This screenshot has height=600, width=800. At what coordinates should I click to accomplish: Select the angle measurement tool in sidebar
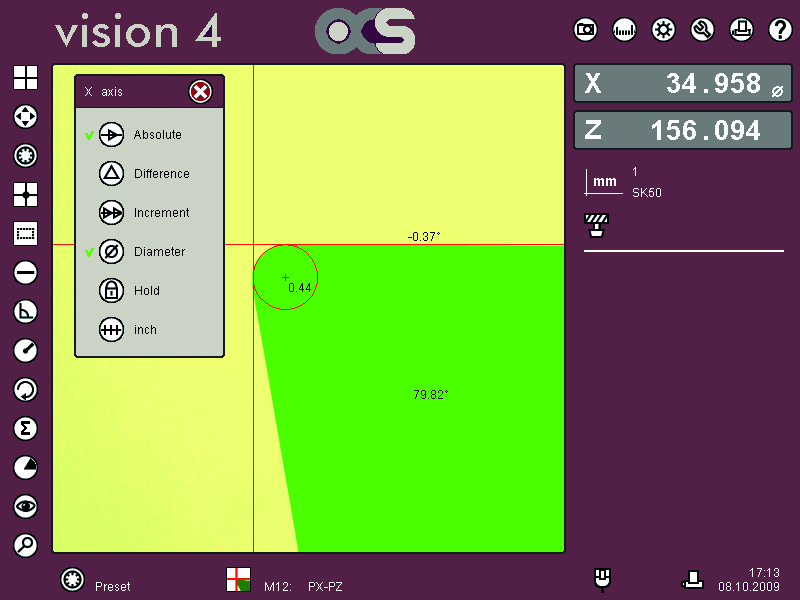25,311
